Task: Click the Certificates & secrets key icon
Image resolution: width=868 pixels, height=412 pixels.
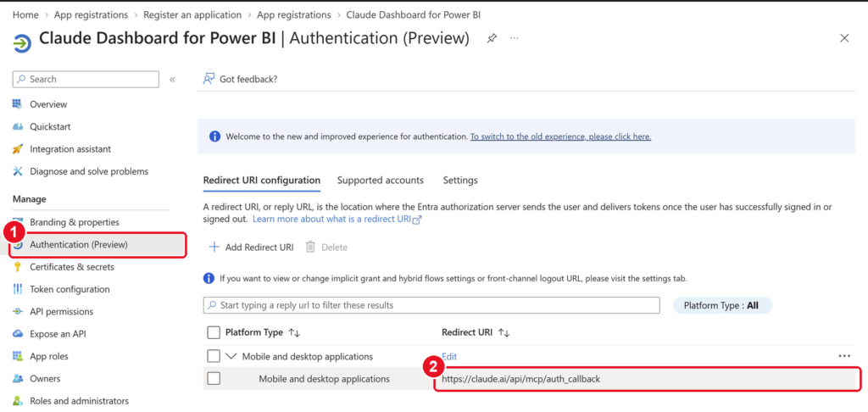Action: pos(18,267)
